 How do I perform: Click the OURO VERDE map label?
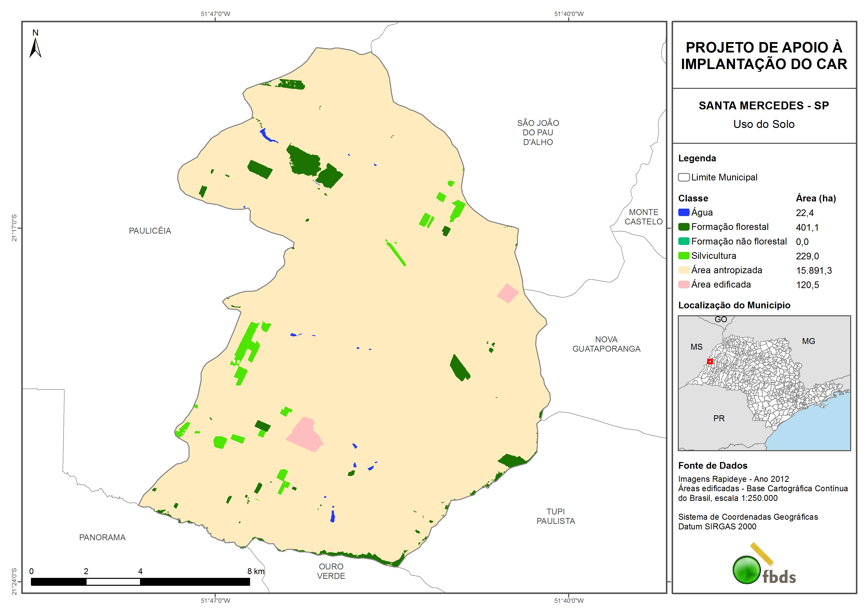click(x=331, y=571)
